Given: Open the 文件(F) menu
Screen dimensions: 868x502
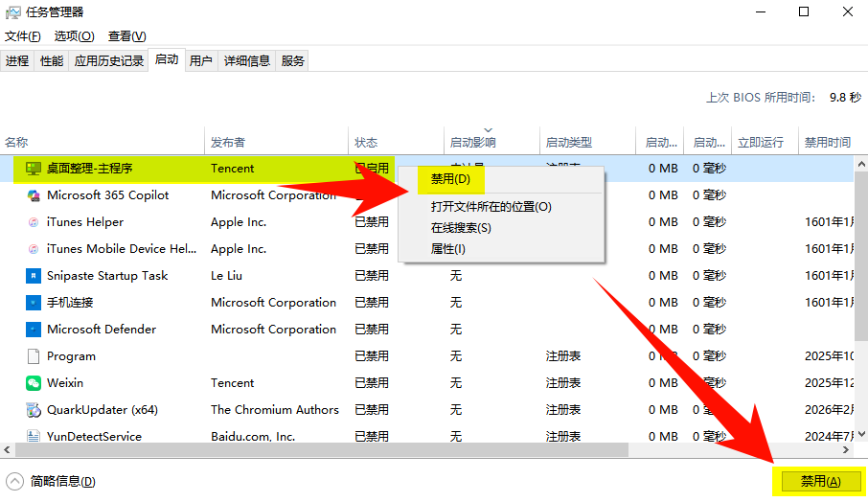Looking at the screenshot, I should point(23,36).
